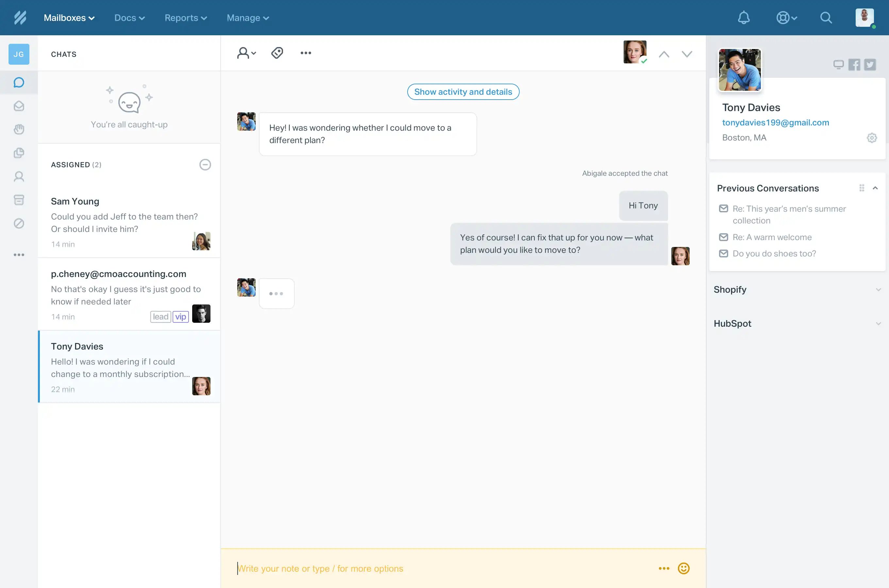Open the emoji picker in note field
This screenshot has width=889, height=588.
coord(683,568)
